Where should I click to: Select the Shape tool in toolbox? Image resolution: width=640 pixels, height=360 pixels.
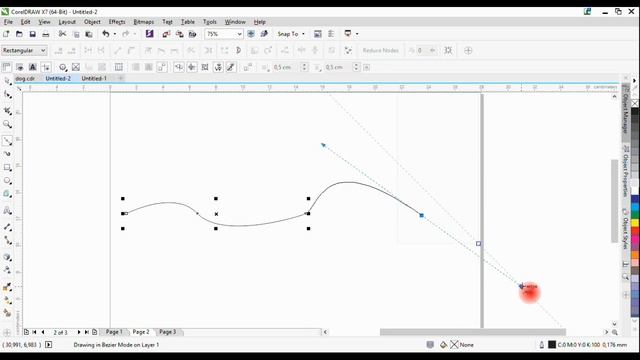click(7, 95)
